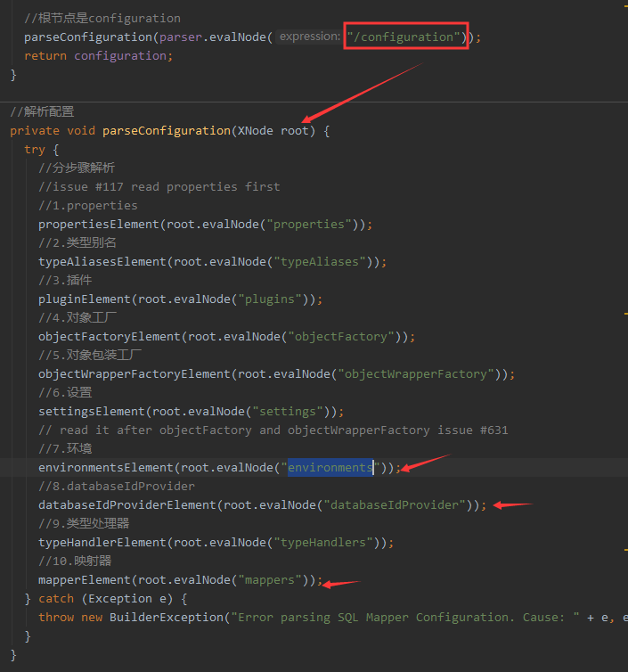Click the //6.设置 comment

point(65,393)
